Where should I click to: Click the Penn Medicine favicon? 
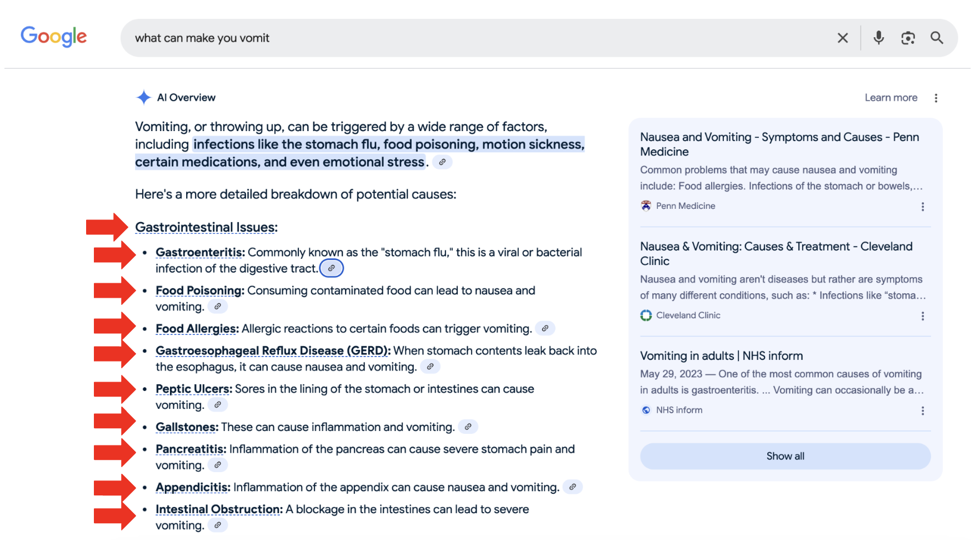(x=646, y=206)
